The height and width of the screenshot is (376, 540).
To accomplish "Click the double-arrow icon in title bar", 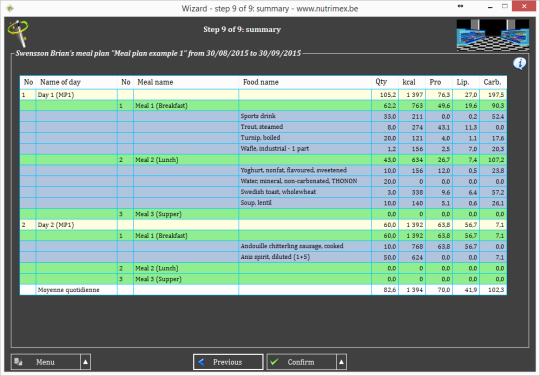I will [x=460, y=6].
